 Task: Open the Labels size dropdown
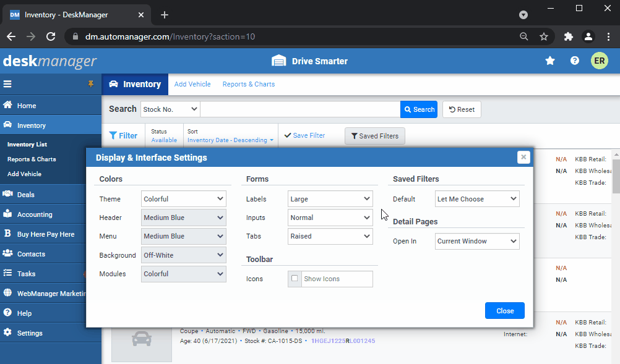coord(330,199)
